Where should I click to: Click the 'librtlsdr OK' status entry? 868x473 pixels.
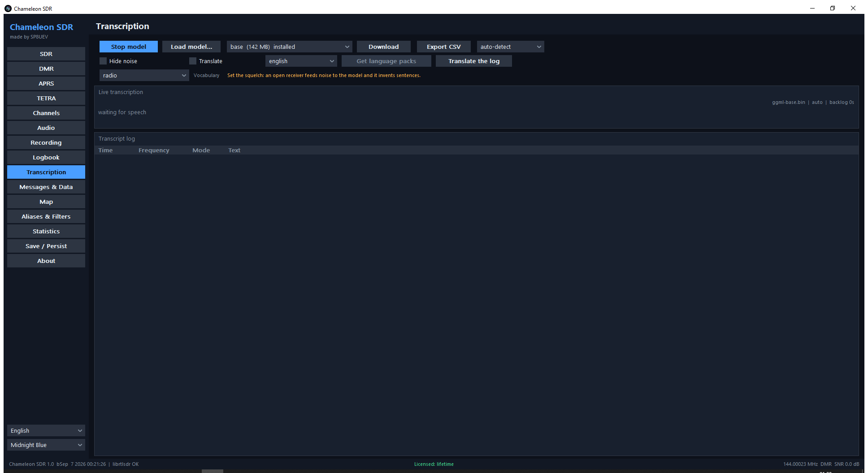(126, 464)
